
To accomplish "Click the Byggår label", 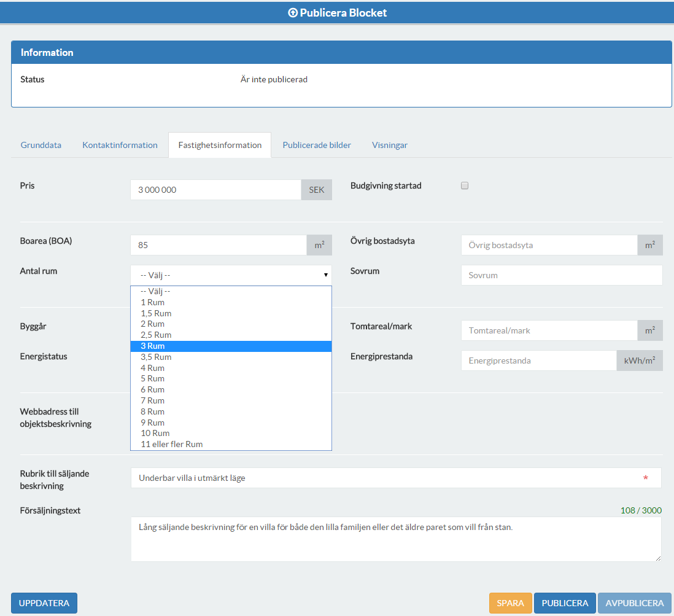I will pos(33,326).
